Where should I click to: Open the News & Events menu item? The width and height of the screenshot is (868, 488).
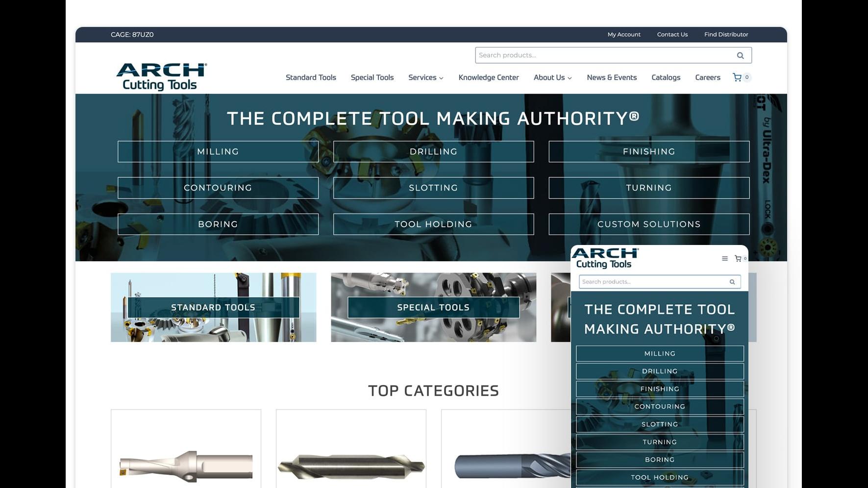click(x=612, y=77)
